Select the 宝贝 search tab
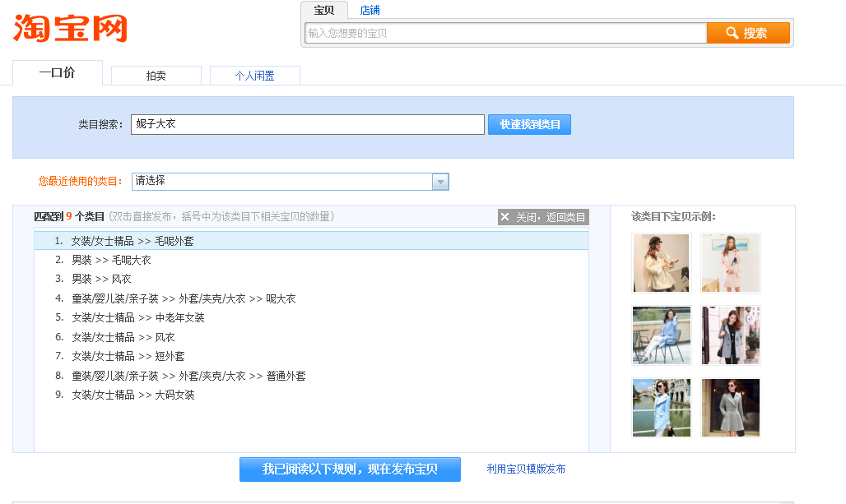This screenshot has height=504, width=846. (x=323, y=10)
